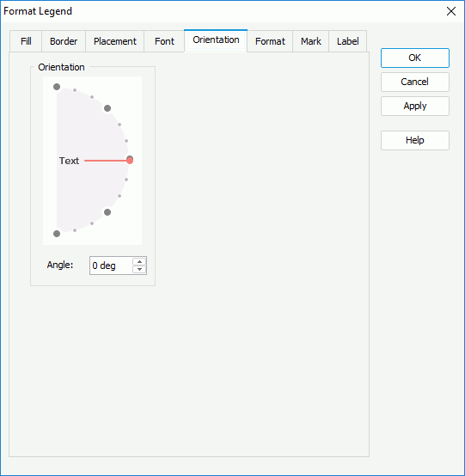Screen dimensions: 465x476
Task: Apply the legend changes
Action: [415, 106]
